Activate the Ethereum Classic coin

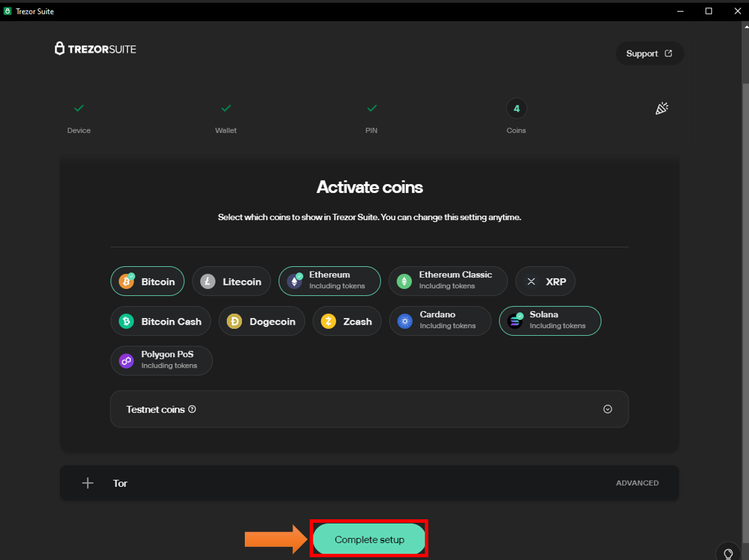point(448,281)
